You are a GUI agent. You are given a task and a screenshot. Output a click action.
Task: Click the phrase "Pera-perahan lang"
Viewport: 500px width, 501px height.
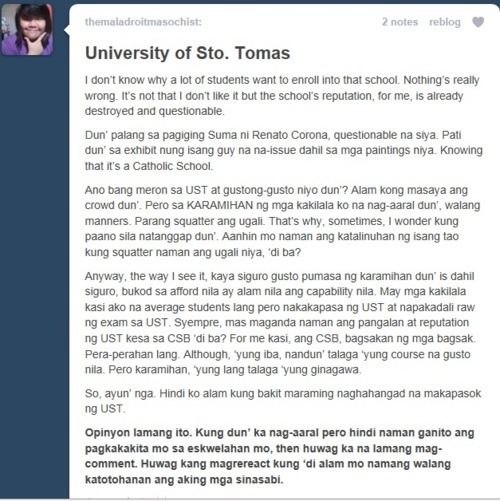click(x=132, y=354)
